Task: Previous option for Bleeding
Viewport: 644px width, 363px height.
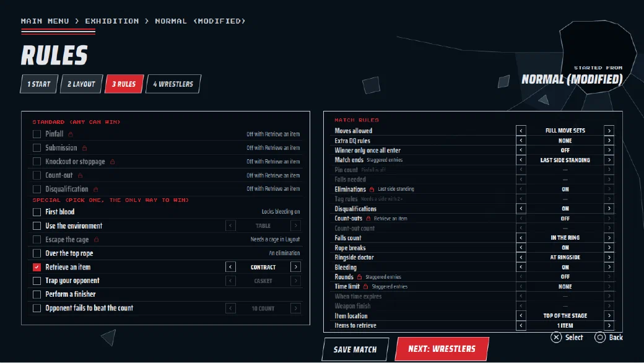Action: pos(521,268)
